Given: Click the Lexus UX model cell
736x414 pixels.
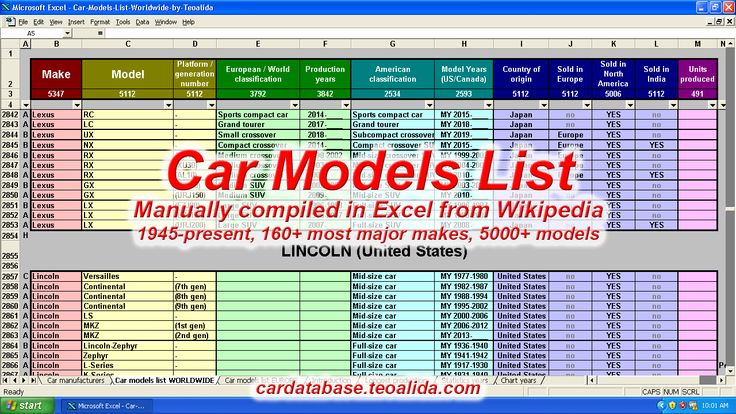Looking at the screenshot, I should (128, 135).
